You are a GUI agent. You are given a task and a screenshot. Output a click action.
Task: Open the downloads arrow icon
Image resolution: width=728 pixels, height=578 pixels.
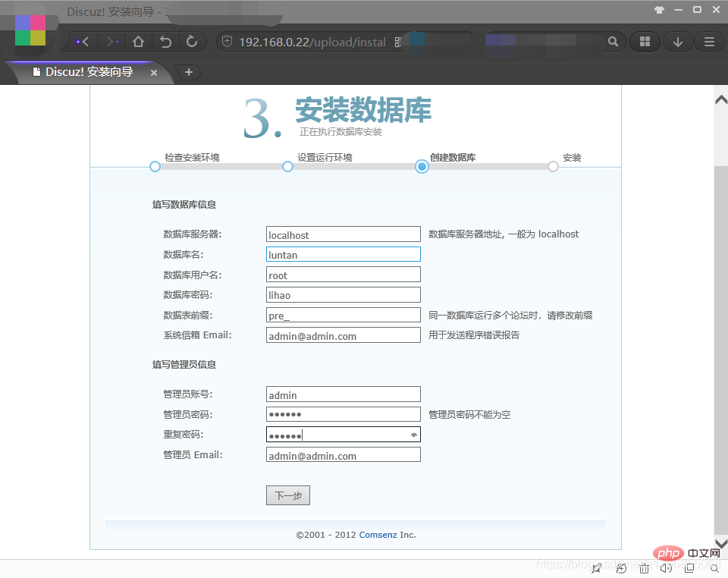(678, 42)
